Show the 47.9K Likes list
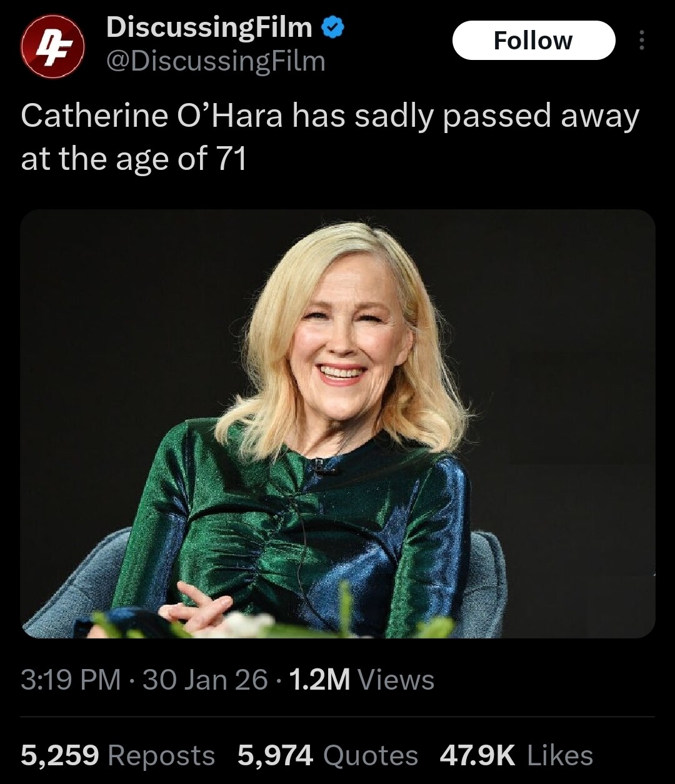The image size is (675, 784). coord(516,755)
